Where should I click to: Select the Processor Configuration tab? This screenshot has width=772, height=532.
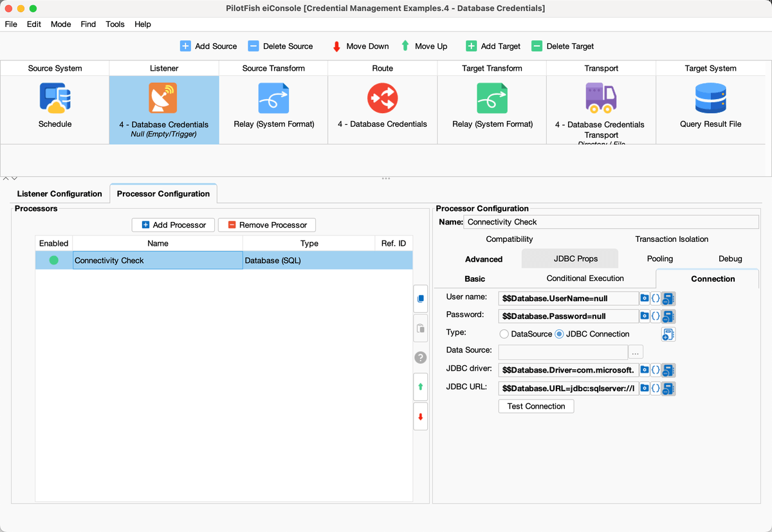pyautogui.click(x=163, y=194)
